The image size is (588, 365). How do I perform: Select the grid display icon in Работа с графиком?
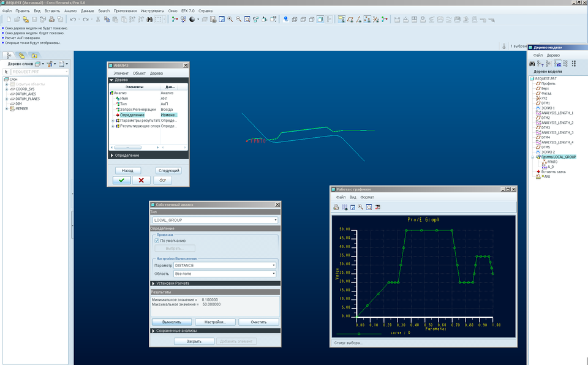point(345,208)
